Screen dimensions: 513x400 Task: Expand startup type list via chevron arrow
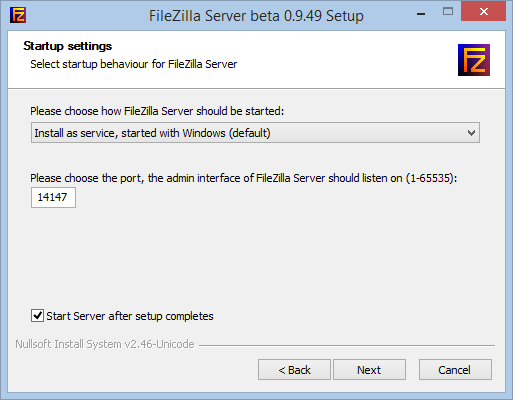(x=471, y=133)
